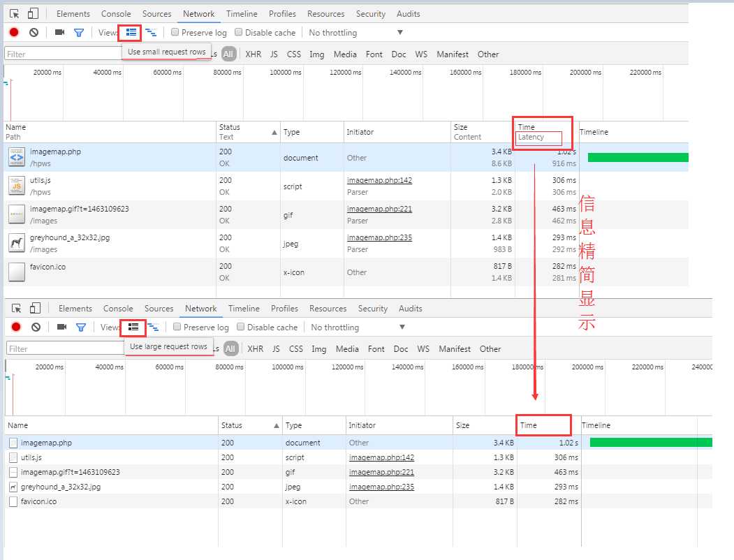734x560 pixels.
Task: Click the small request rows view icon in upper panel
Action: pyautogui.click(x=131, y=32)
